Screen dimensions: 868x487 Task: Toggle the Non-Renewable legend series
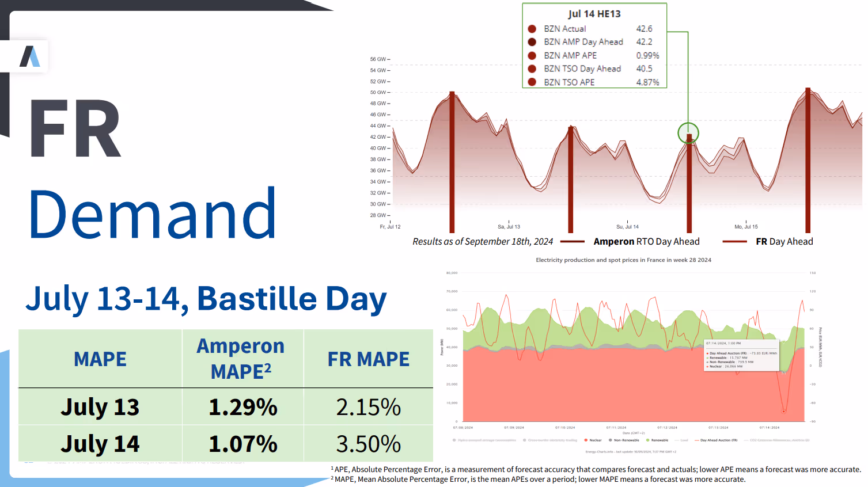(624, 440)
